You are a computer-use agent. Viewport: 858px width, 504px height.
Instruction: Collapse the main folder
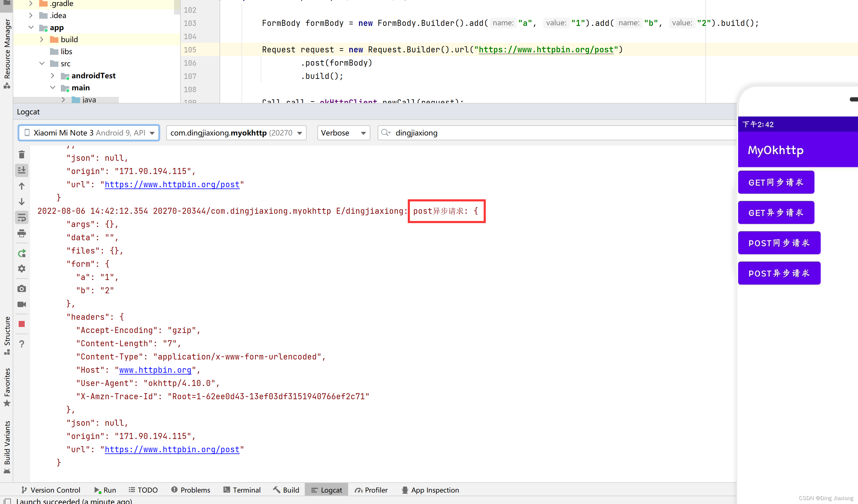click(52, 87)
